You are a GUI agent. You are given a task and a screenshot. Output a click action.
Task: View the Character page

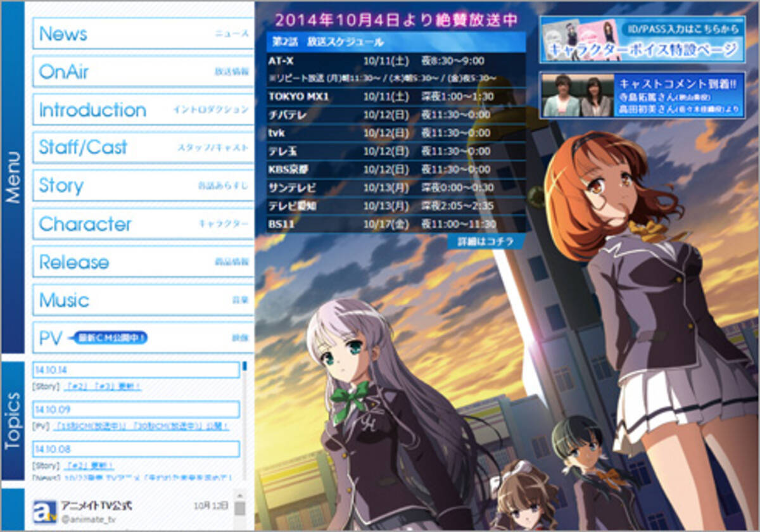(142, 224)
